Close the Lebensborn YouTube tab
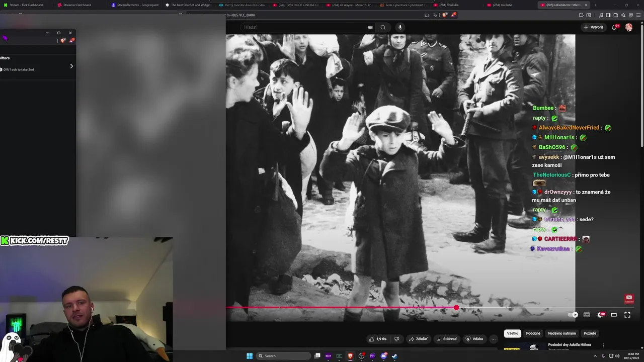The width and height of the screenshot is (644, 362). (x=586, y=5)
